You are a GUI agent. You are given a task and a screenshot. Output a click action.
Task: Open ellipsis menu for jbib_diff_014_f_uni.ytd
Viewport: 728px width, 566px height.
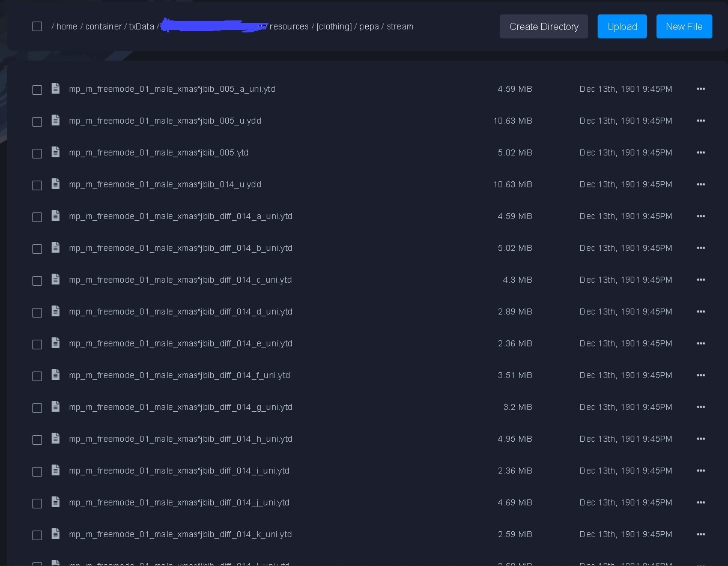(700, 375)
